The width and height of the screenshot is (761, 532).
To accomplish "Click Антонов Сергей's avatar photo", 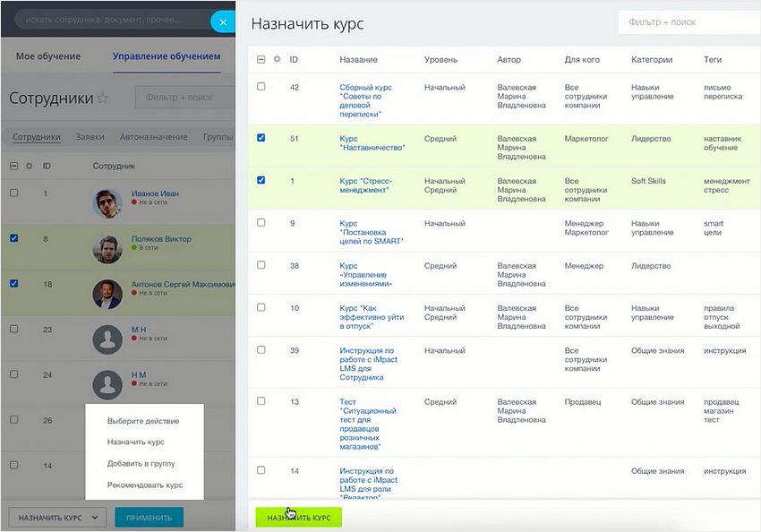I will pos(107,292).
